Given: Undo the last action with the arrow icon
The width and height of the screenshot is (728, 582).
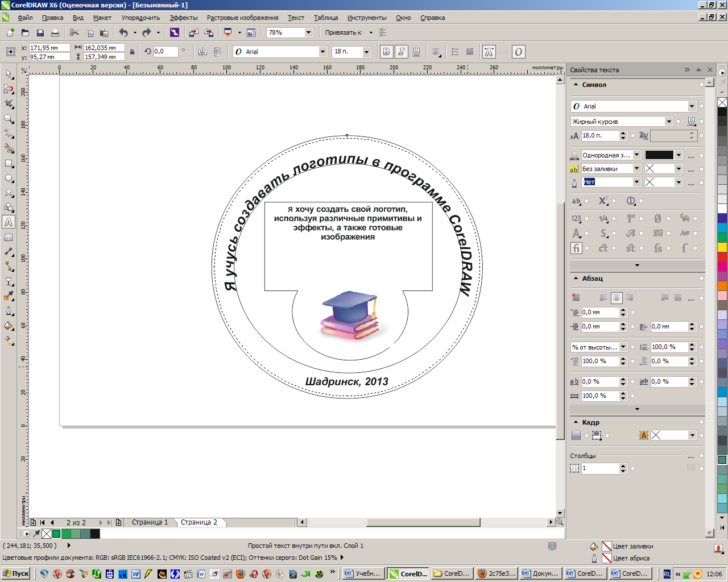Looking at the screenshot, I should pos(123,32).
